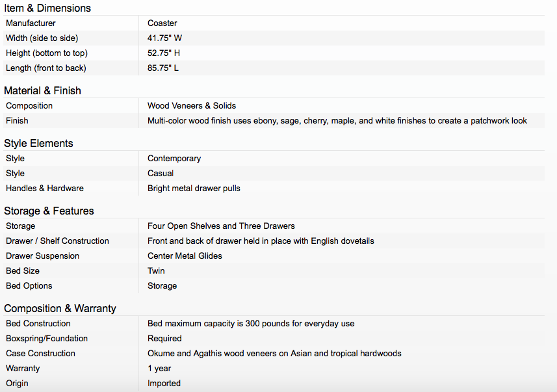The width and height of the screenshot is (557, 392).
Task: Click the Width (side to side) label
Action: [42, 38]
